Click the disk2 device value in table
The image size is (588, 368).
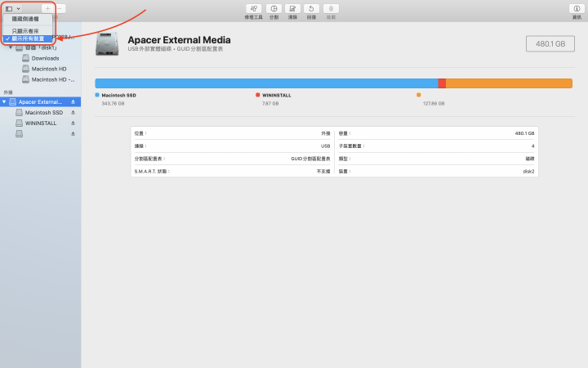tap(528, 171)
